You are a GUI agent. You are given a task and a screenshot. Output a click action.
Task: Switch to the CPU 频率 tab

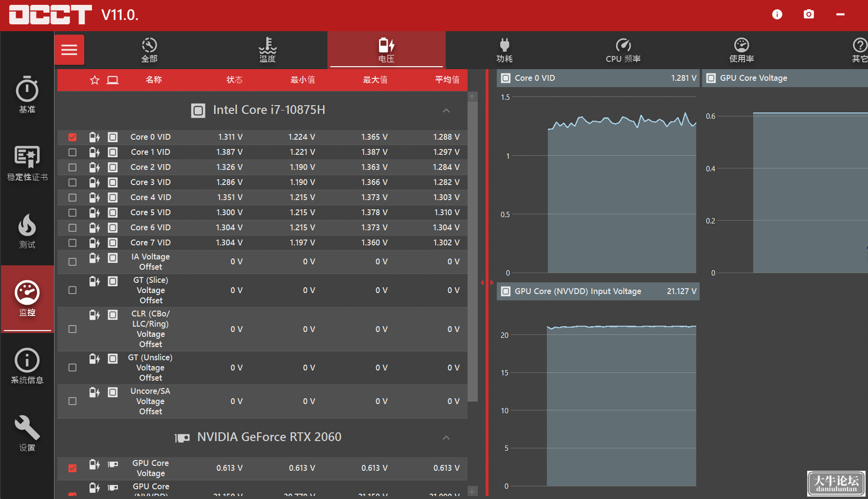point(623,50)
